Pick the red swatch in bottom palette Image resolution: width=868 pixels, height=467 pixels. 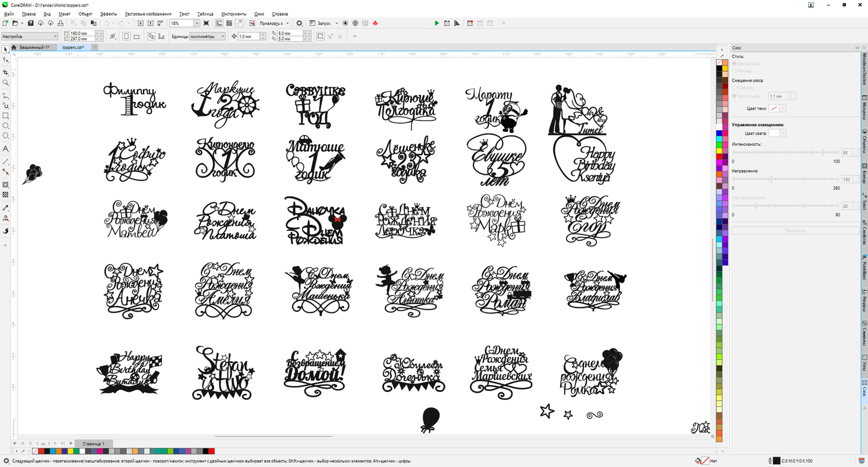pos(212,451)
